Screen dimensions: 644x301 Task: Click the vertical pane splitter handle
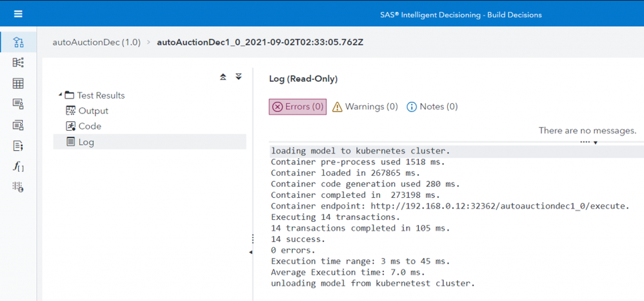[x=252, y=238]
